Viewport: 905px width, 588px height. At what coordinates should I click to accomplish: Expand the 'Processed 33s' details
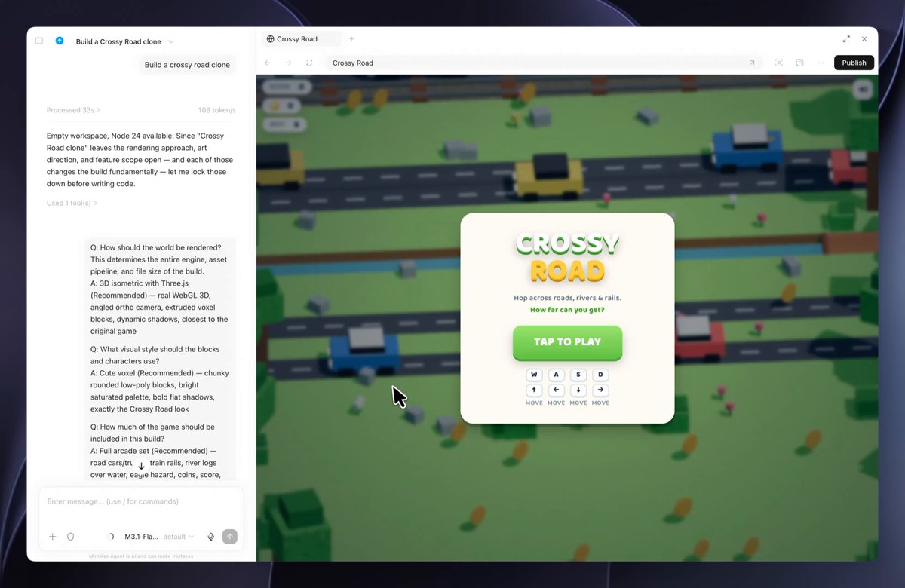[x=73, y=110]
